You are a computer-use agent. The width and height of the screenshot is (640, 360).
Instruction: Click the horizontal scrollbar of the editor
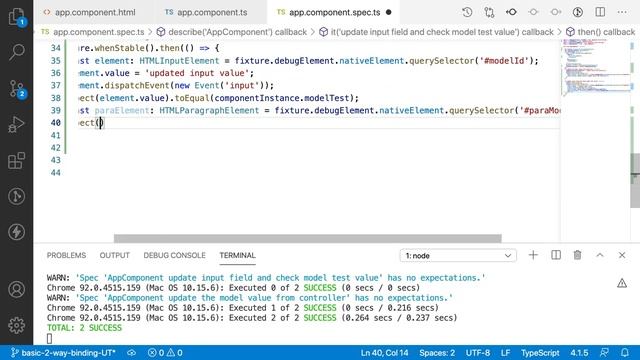307,238
